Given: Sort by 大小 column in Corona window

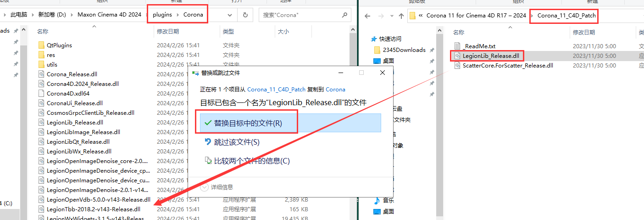Looking at the screenshot, I should tap(283, 32).
